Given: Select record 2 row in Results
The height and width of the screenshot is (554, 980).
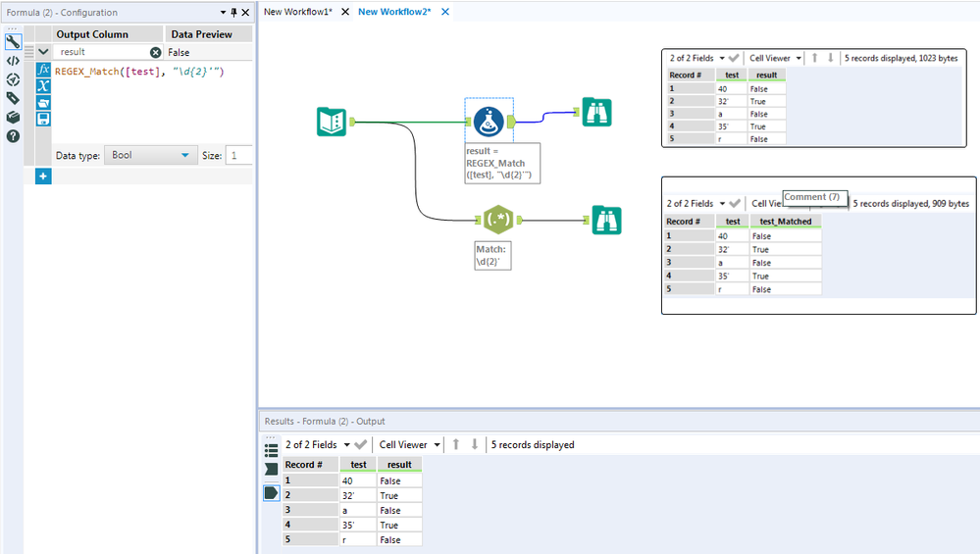Looking at the screenshot, I should click(x=352, y=495).
